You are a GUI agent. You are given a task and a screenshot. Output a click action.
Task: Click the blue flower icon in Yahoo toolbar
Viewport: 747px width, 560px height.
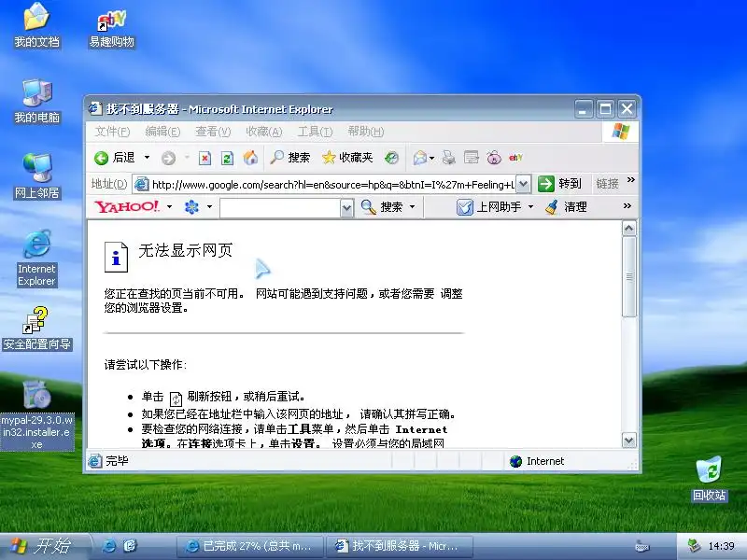(191, 207)
